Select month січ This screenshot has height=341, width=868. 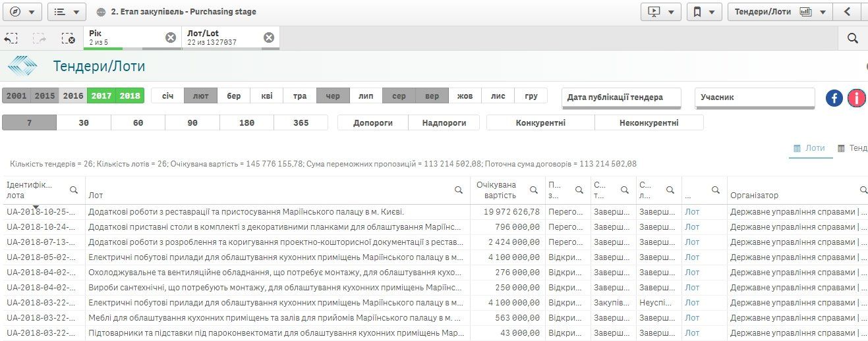point(168,95)
